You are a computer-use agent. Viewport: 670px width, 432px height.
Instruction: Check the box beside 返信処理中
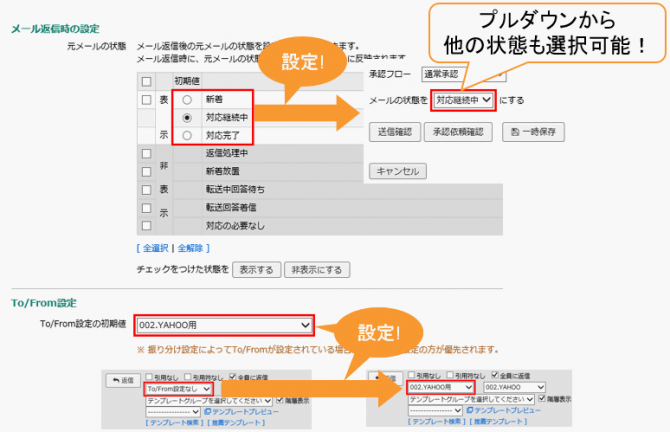147,153
